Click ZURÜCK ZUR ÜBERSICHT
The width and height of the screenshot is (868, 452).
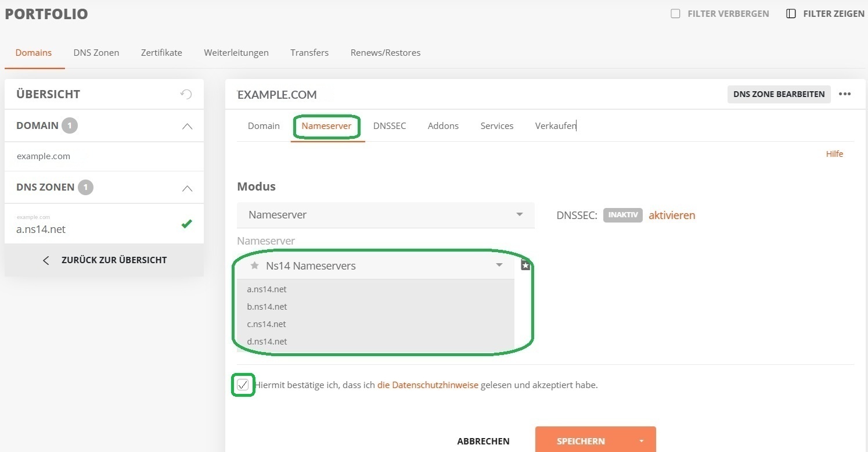pyautogui.click(x=104, y=260)
